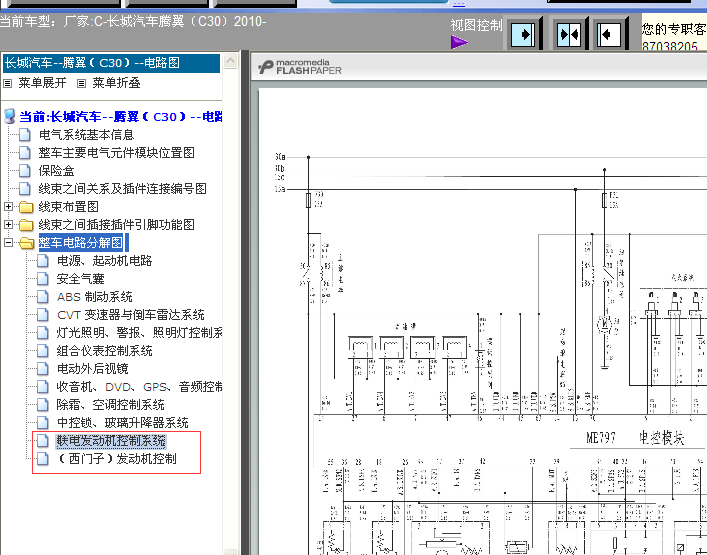Click the document icon next to 电动外后视镜
707x555 pixels.
[x=43, y=369]
